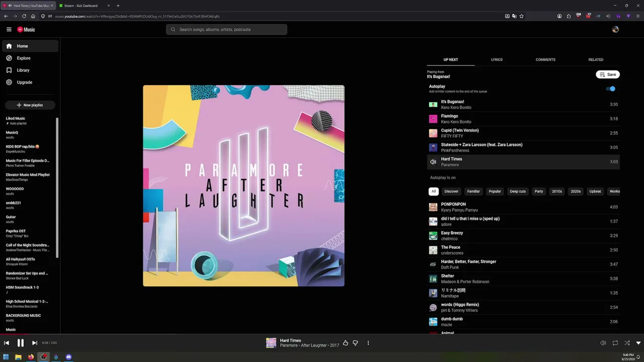Open the BACKGROUND MUSIC playlist
The image size is (644, 362).
[30, 318]
